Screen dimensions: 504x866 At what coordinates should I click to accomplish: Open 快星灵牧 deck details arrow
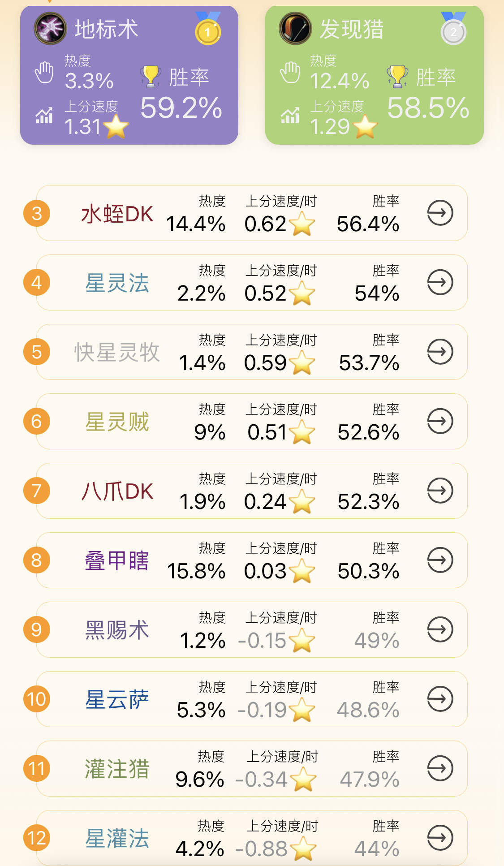[x=440, y=352]
